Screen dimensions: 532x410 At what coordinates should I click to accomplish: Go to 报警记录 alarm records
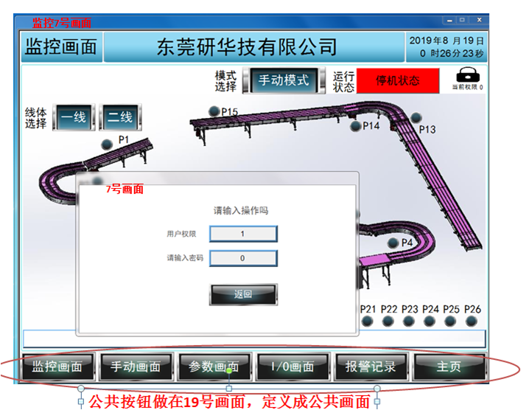370,366
